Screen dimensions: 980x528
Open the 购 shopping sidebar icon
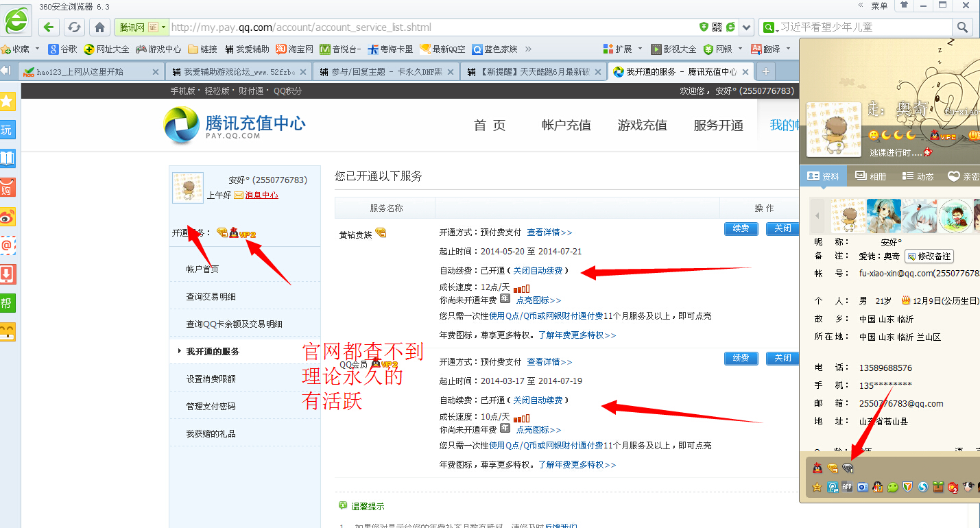[8, 188]
